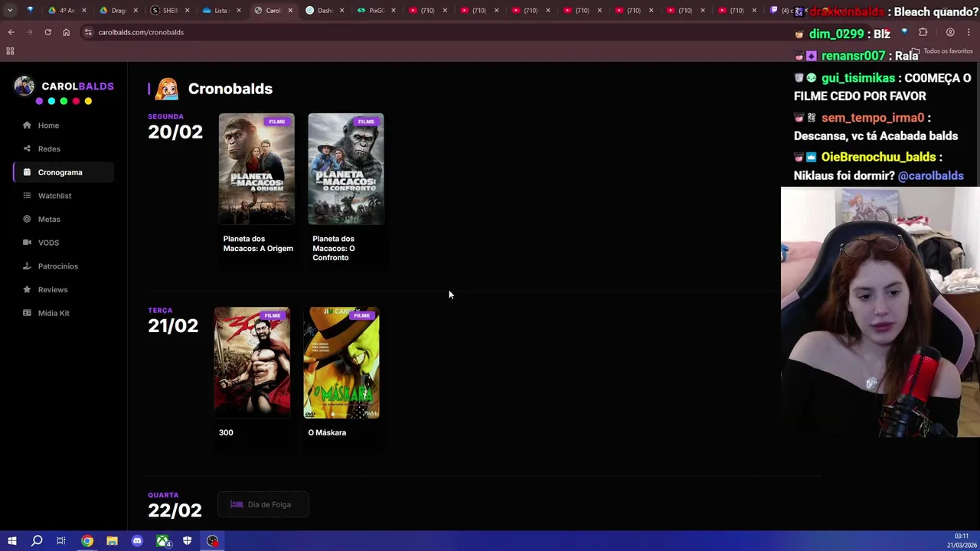Click @carolbalds mention in chat overlay
This screenshot has width=980, height=551.
coord(930,176)
